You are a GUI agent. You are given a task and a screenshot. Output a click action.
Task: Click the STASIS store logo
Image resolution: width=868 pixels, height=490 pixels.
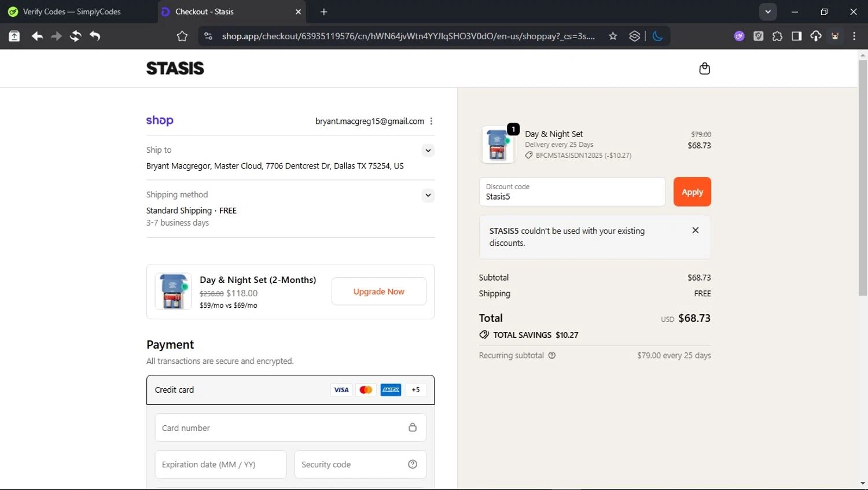tap(175, 68)
